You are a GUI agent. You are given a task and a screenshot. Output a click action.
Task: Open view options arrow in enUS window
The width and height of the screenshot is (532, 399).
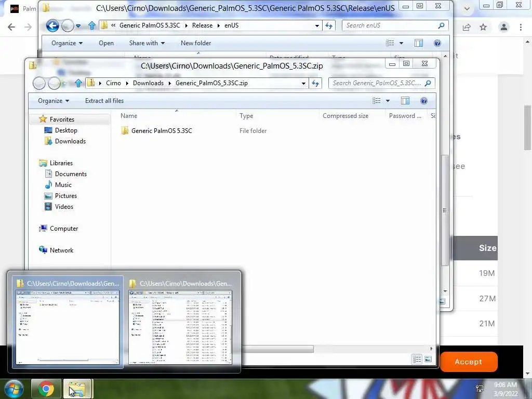click(x=402, y=43)
